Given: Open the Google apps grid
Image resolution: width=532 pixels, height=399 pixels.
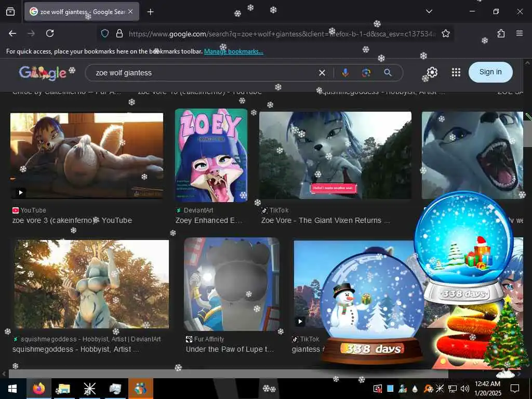Looking at the screenshot, I should (456, 72).
